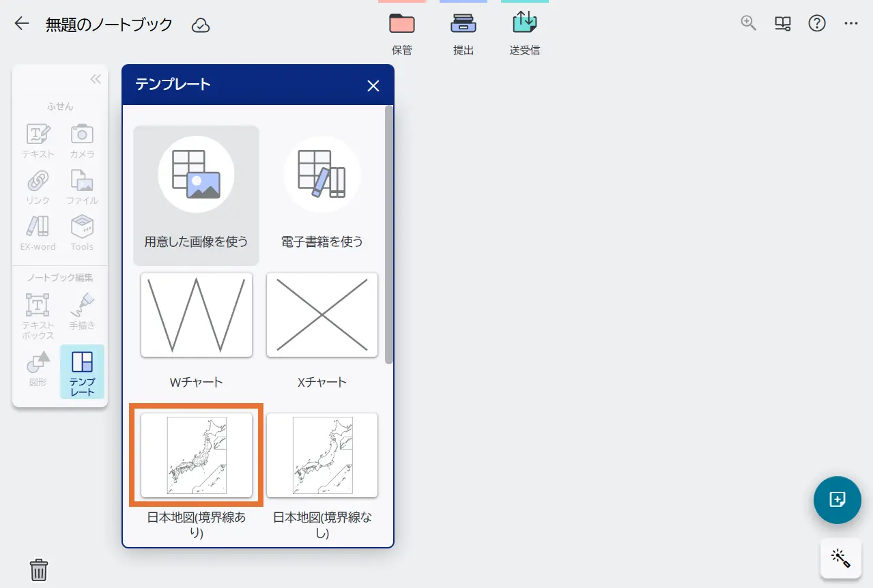Select the カメラ sticky note tool
Screen dimensions: 873x588
point(82,141)
